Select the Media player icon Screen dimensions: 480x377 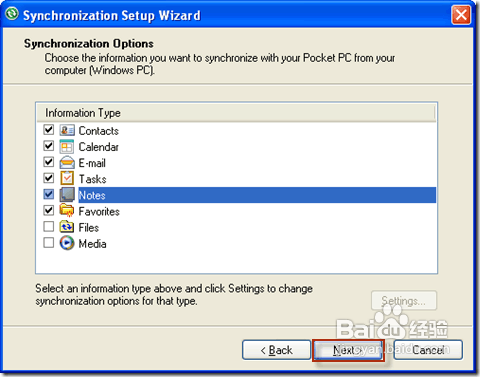(67, 243)
